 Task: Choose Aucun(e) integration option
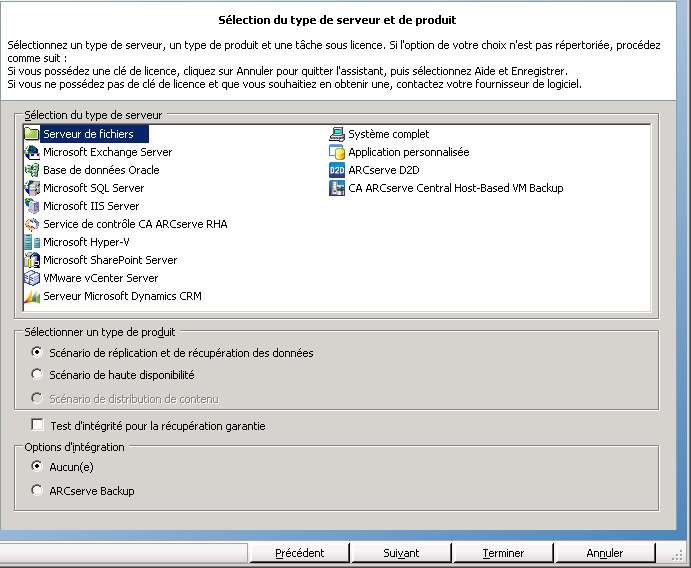click(37, 466)
